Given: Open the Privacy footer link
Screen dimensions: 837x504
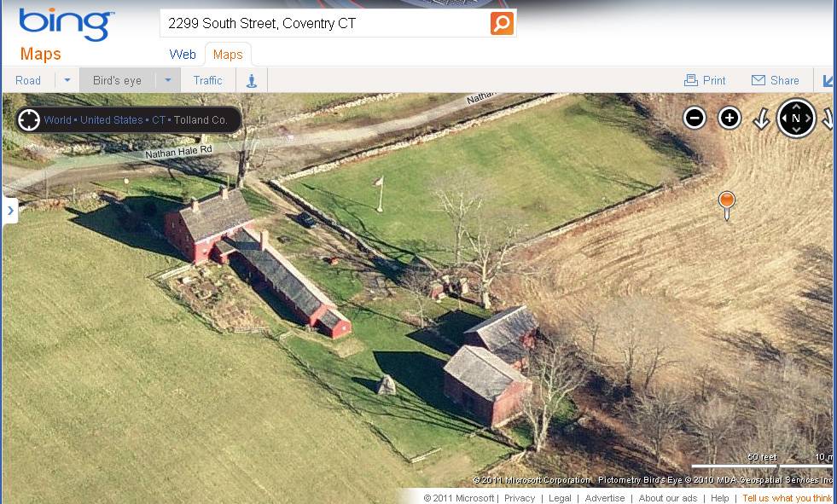Looking at the screenshot, I should (520, 498).
